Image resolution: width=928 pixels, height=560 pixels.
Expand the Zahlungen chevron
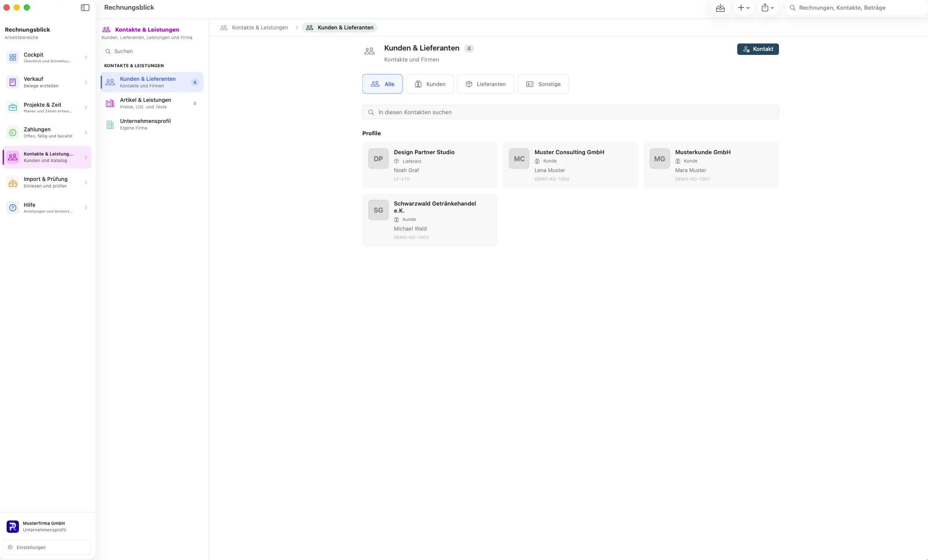pyautogui.click(x=86, y=133)
